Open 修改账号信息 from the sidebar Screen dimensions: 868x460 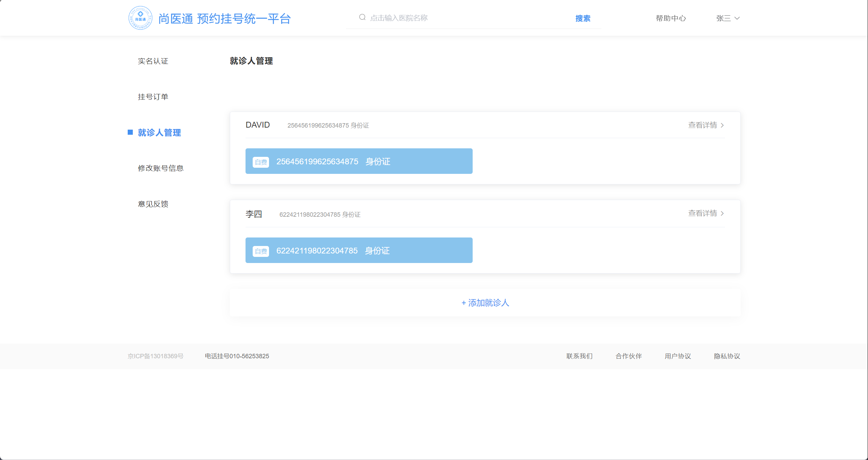[x=161, y=168]
